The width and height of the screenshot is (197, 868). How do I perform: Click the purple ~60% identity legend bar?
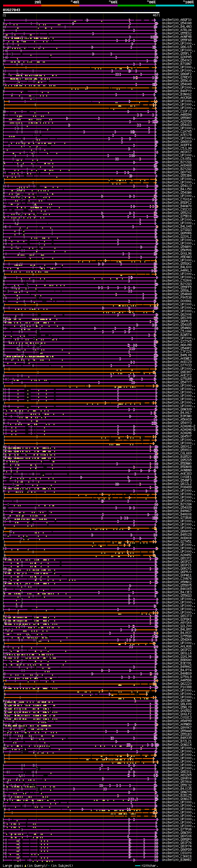tap(99, 6)
